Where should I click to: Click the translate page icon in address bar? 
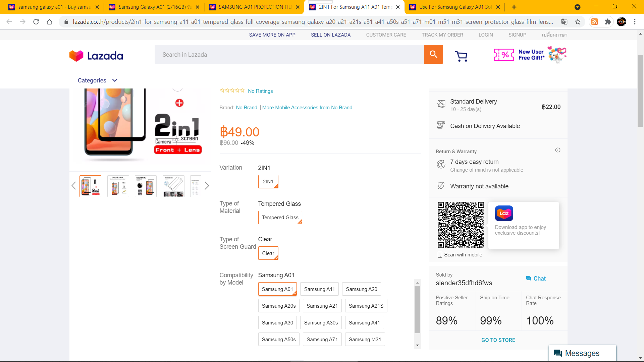564,22
